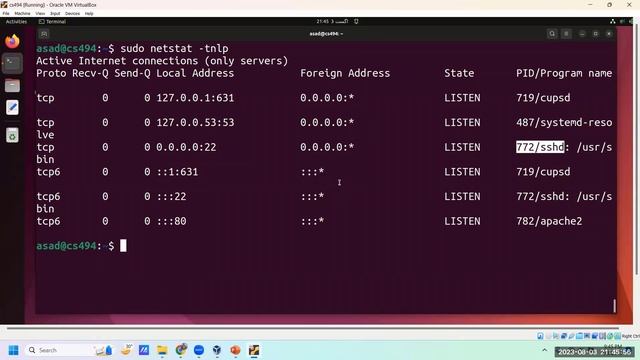Click the State column header
The height and width of the screenshot is (360, 640).
[x=459, y=73]
